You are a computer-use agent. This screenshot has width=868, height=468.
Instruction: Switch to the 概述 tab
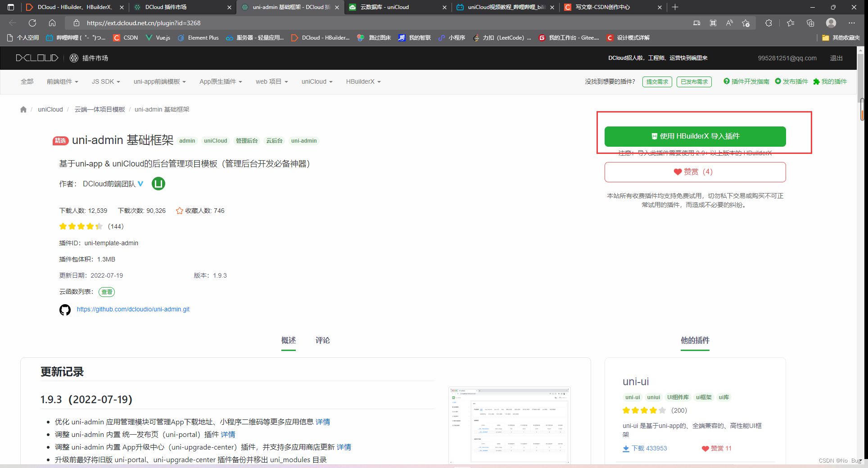289,341
